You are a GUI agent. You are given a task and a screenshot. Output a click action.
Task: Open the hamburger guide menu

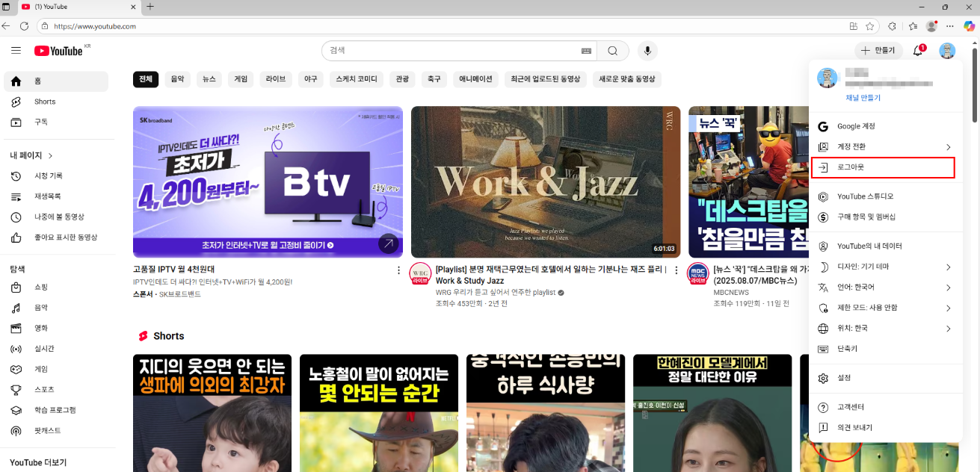pyautogui.click(x=16, y=51)
